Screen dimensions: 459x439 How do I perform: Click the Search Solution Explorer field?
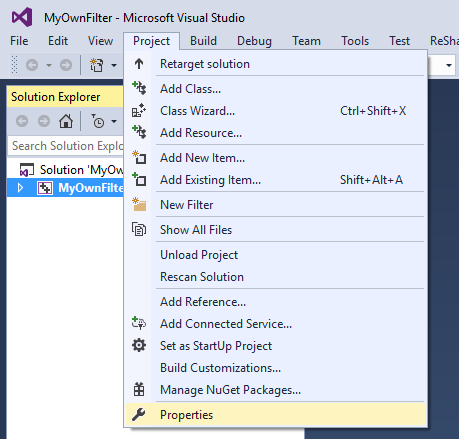pos(66,146)
